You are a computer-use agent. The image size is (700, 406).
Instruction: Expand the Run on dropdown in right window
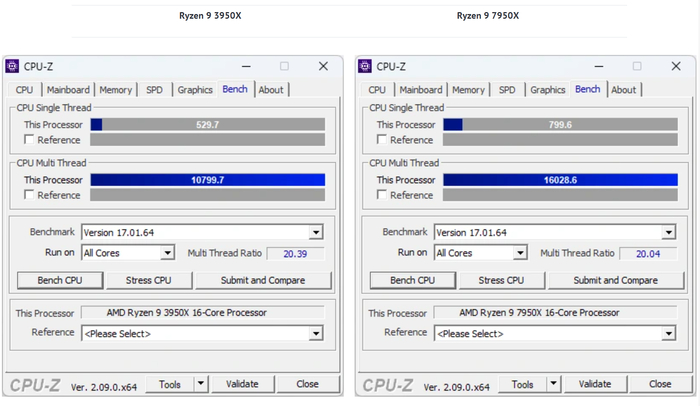click(520, 253)
